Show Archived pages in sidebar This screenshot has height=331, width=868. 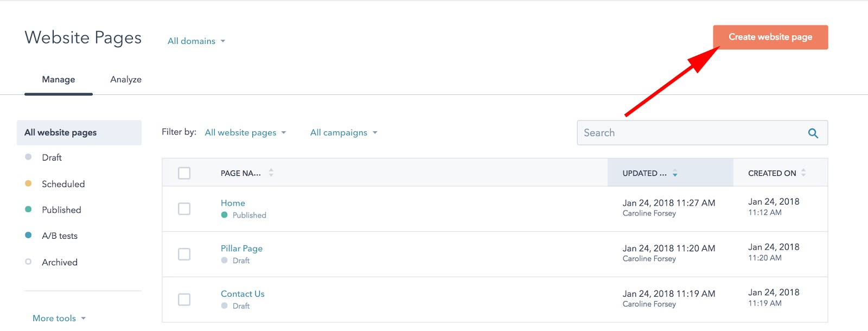click(x=60, y=263)
